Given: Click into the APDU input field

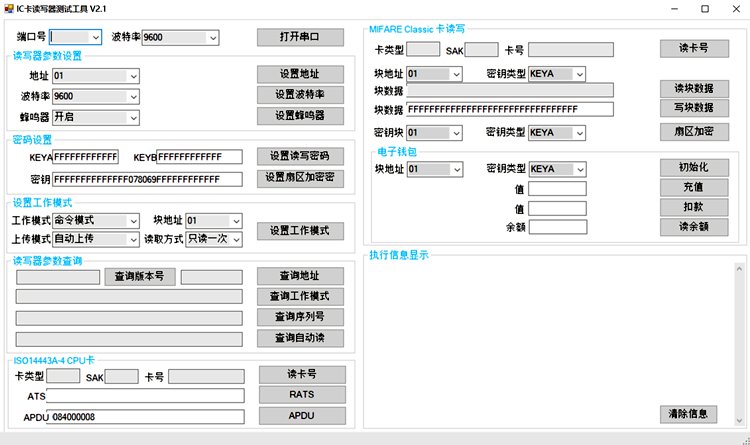Looking at the screenshot, I should tap(146, 416).
